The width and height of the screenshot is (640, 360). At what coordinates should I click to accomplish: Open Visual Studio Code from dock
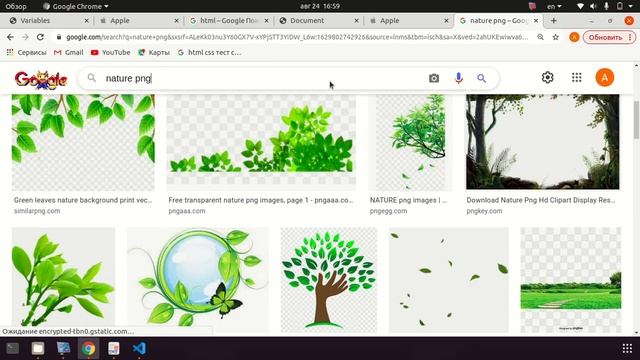[139, 348]
